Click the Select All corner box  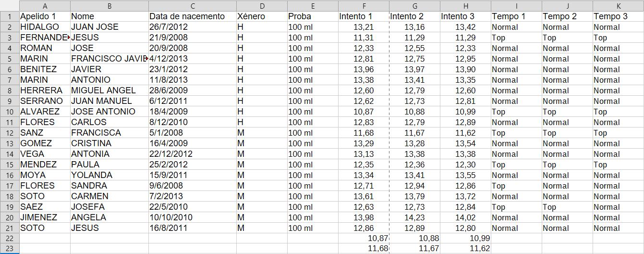tap(10, 6)
